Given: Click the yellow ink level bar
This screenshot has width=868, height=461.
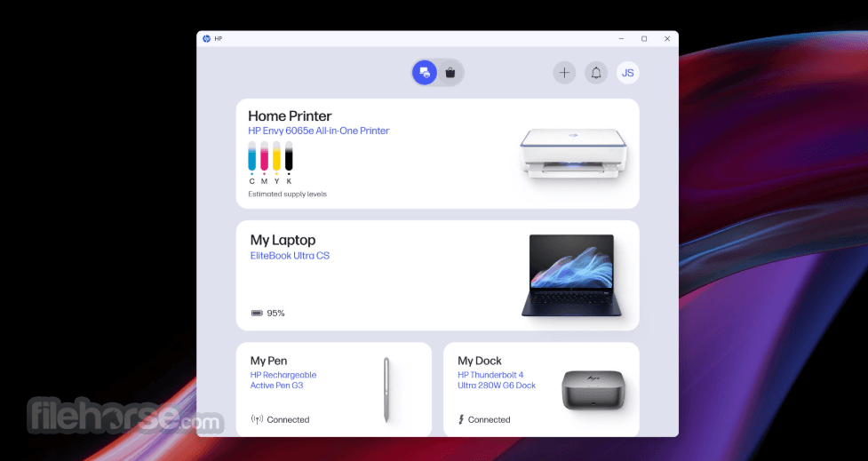Looking at the screenshot, I should [276, 156].
